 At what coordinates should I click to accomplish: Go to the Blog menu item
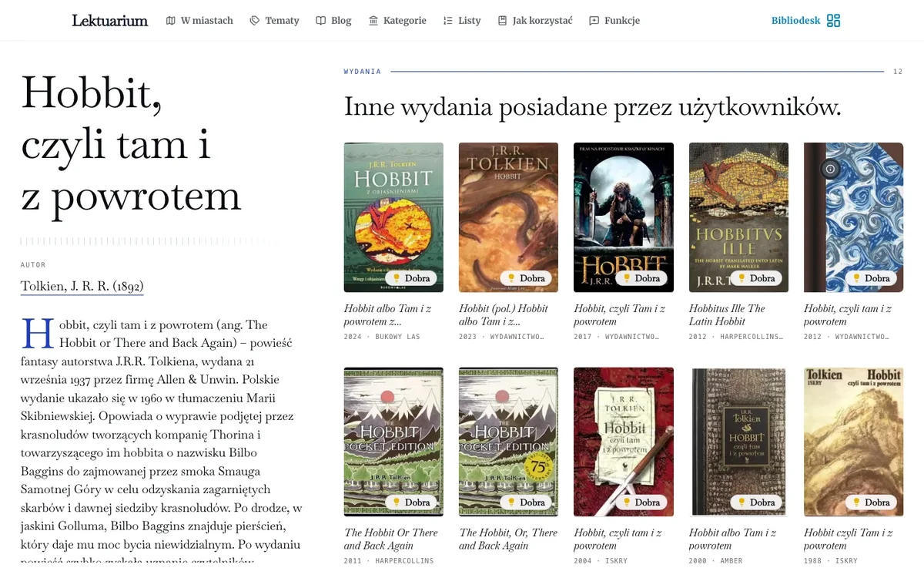[x=341, y=21]
